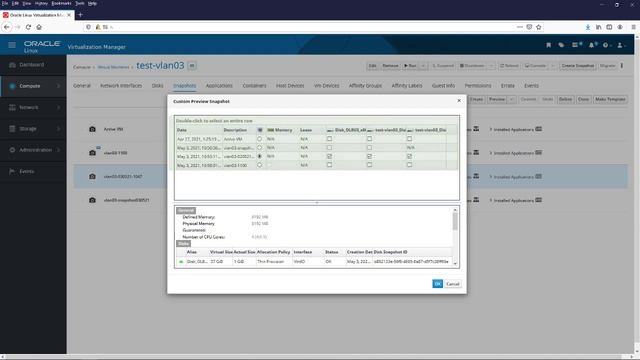Click the Edit VM button

372,66
